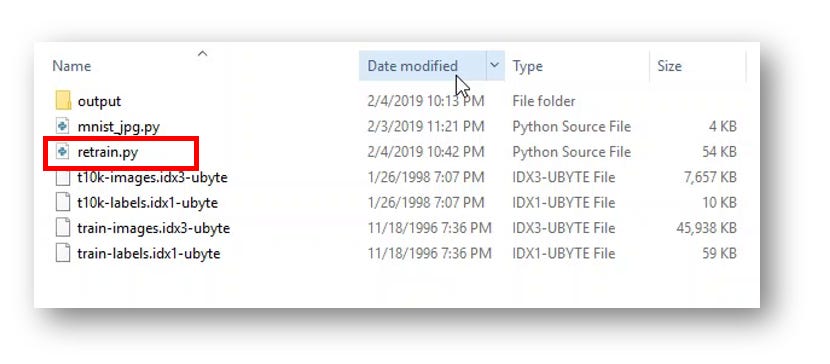Screen dimensions: 830x364
Task: Select the retrain.py file name
Action: 107,152
